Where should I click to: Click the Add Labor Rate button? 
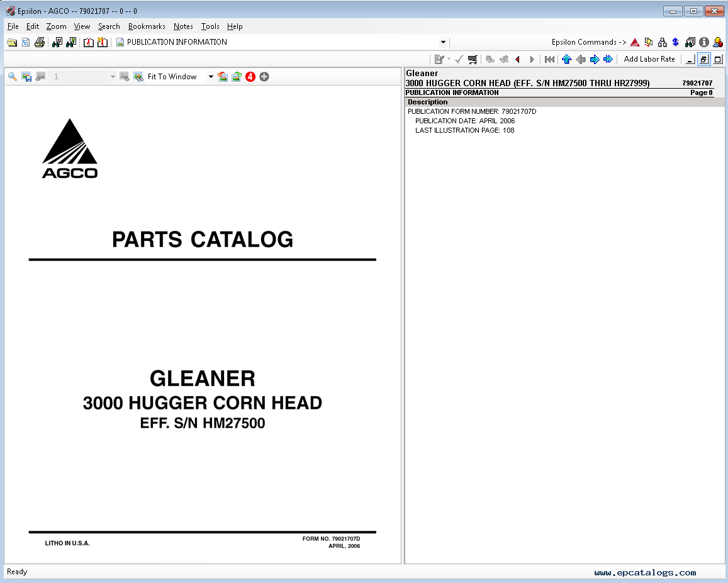[x=649, y=59]
